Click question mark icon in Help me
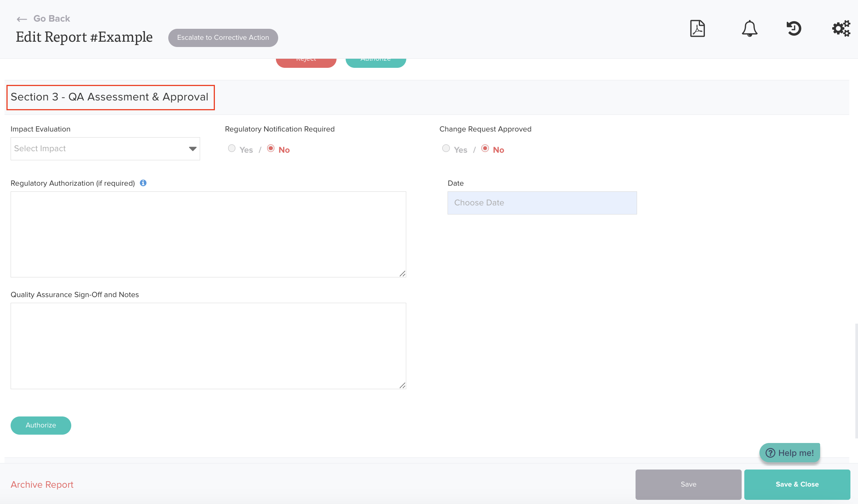Viewport: 858px width, 504px height. pos(770,453)
